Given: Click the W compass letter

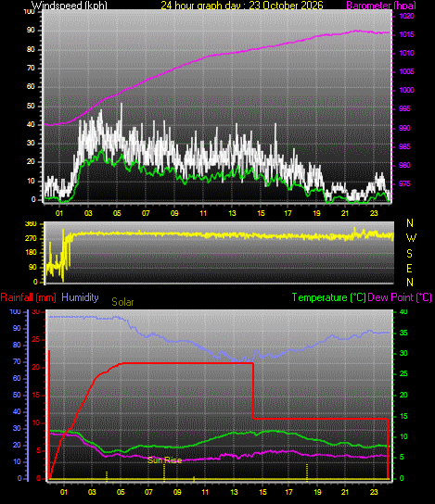Looking at the screenshot, I should tap(411, 238).
